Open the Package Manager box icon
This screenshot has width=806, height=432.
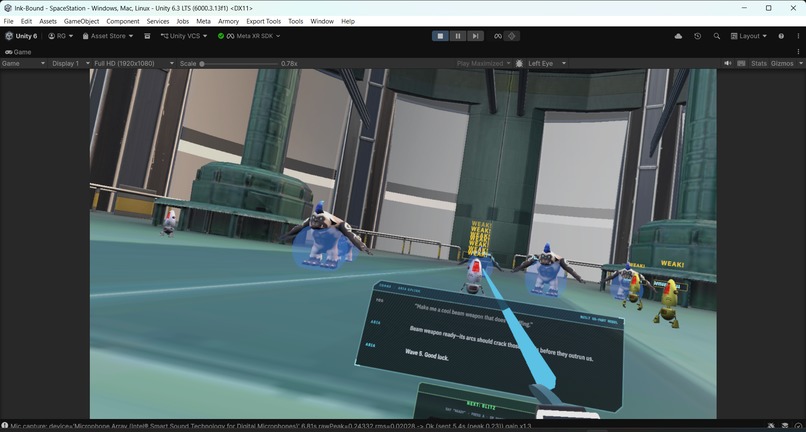147,36
